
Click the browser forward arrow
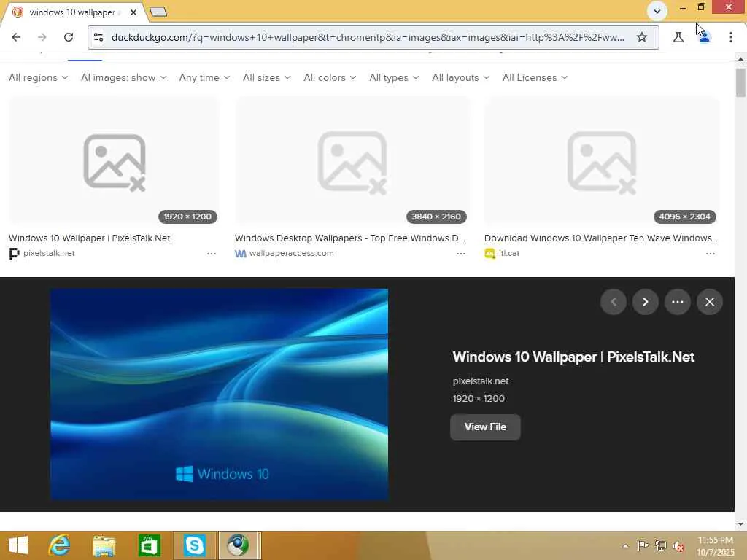click(x=42, y=37)
